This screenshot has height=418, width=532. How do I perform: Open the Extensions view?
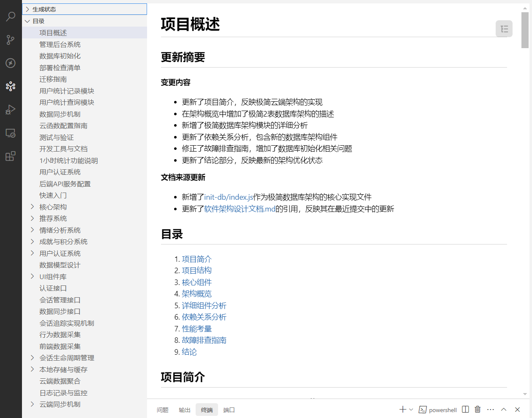(x=11, y=156)
